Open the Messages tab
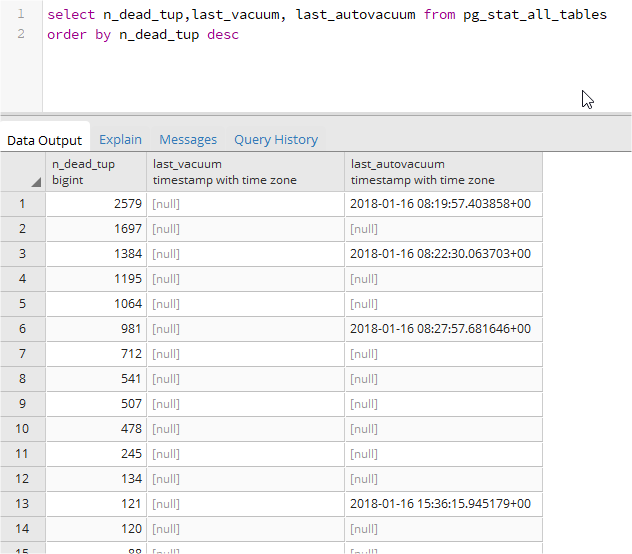The width and height of the screenshot is (632, 554). [188, 140]
